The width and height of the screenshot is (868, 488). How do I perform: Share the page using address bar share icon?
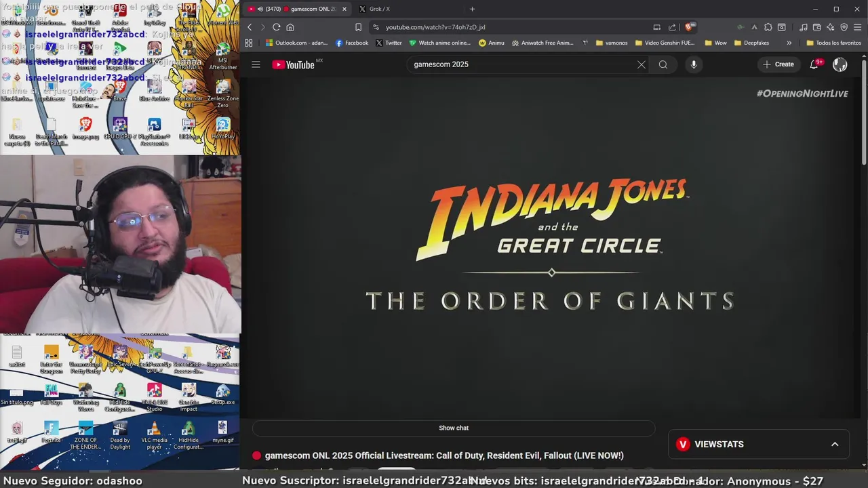click(672, 27)
